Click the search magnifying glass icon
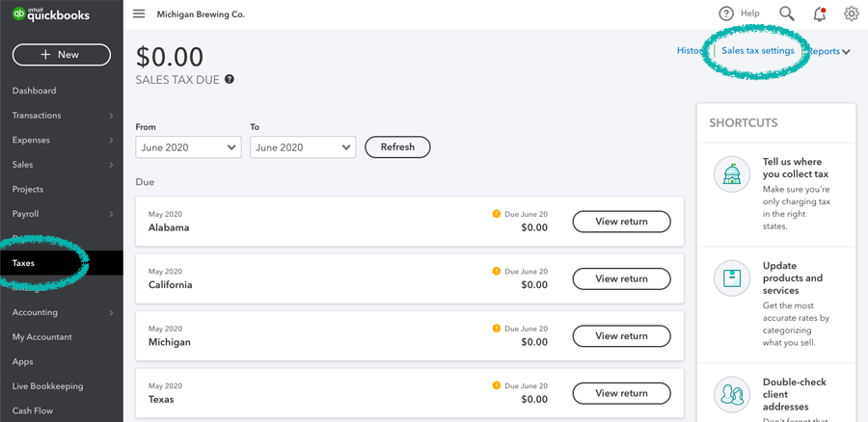Screen dimensions: 868x422 (787, 13)
